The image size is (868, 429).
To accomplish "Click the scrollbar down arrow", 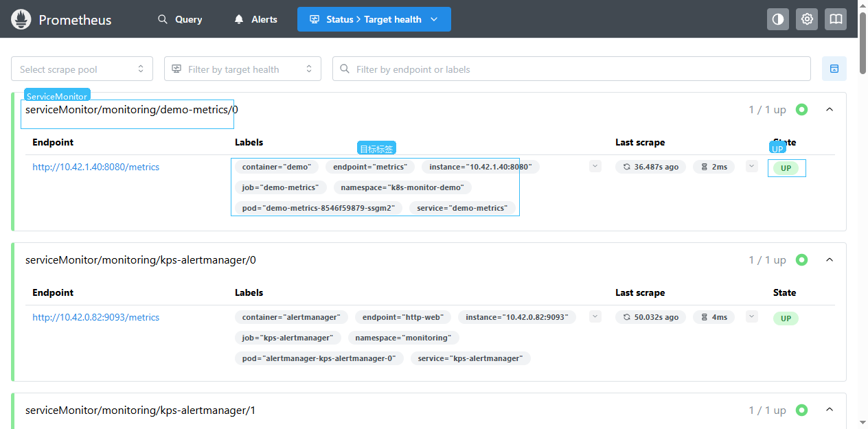I will [x=863, y=424].
